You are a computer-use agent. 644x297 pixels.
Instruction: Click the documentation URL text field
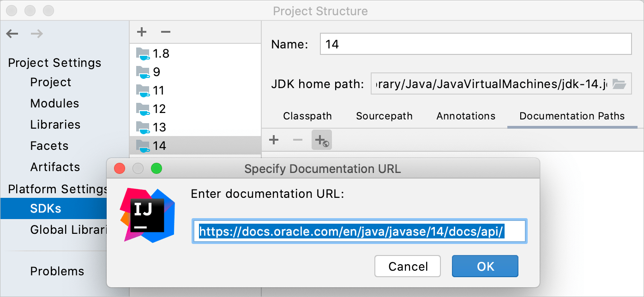tap(360, 232)
